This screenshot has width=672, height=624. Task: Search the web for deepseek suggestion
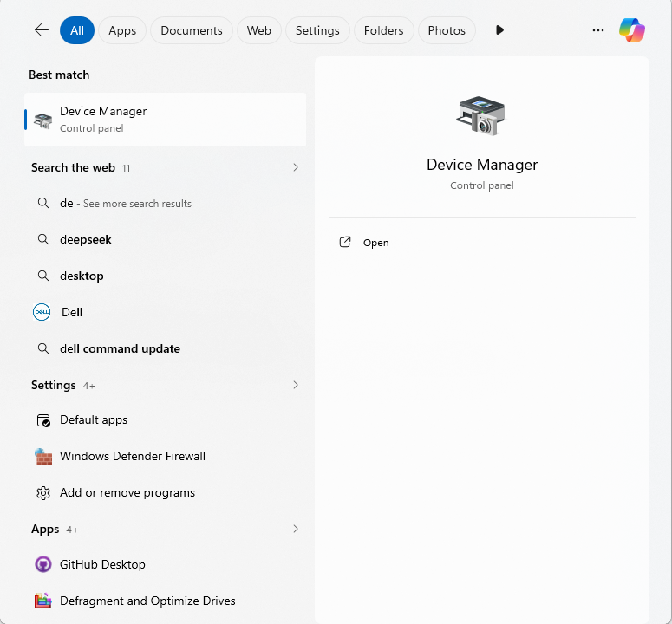point(86,239)
